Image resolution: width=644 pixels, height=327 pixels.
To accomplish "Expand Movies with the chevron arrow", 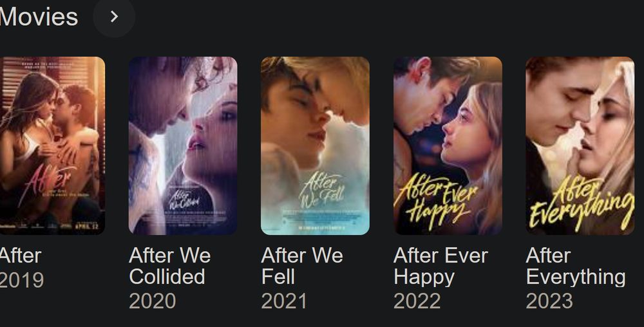I will (x=114, y=17).
